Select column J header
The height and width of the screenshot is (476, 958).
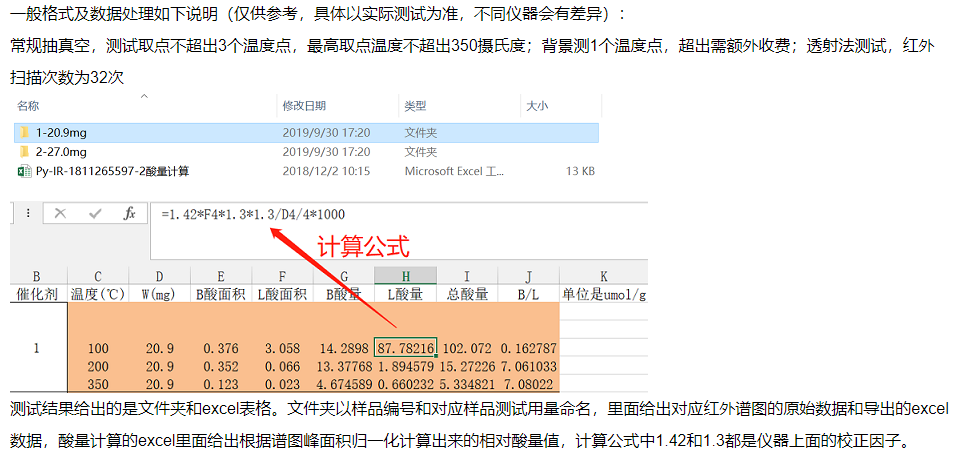pos(528,276)
